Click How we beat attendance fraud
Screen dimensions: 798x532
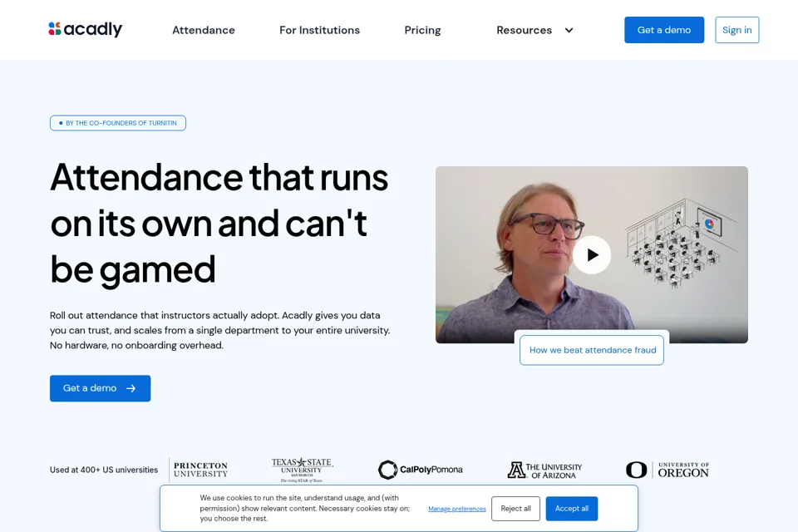[x=592, y=350]
